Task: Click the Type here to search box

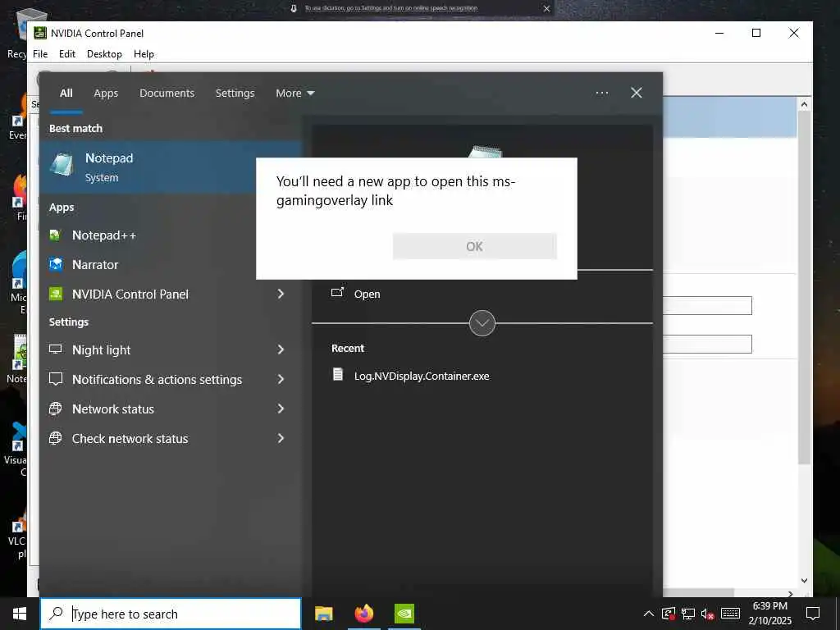Action: pos(171,614)
